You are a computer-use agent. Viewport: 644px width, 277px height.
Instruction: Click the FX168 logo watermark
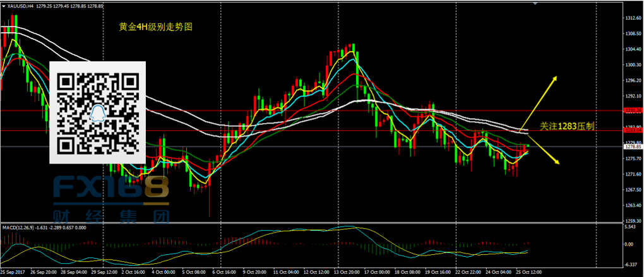[x=111, y=191]
